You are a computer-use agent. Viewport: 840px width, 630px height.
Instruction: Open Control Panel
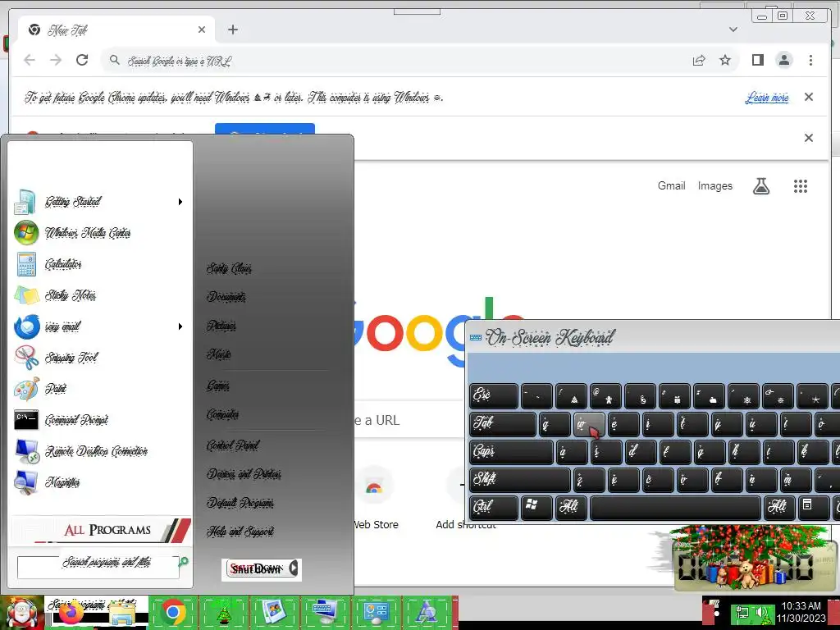232,445
